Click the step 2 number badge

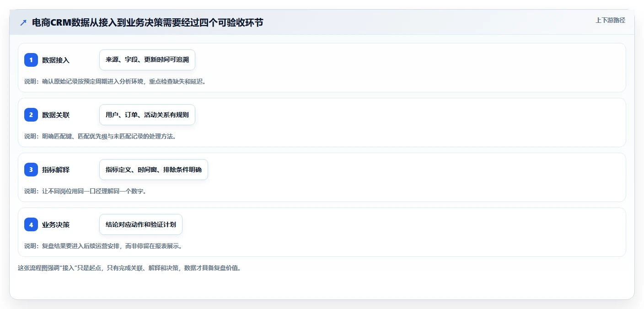tap(31, 115)
